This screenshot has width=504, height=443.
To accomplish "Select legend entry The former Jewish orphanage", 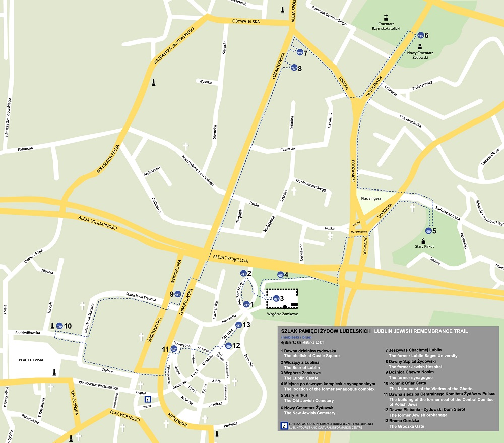I will point(418,415).
